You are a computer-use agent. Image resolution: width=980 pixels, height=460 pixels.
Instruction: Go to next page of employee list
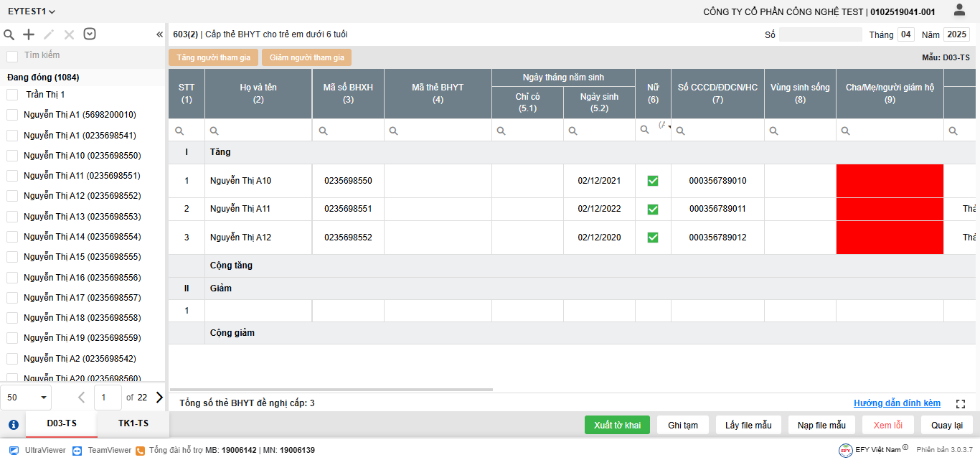pyautogui.click(x=159, y=397)
